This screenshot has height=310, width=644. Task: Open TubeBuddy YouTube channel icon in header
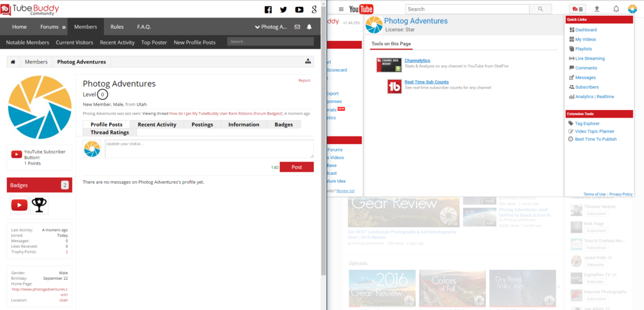coord(299,10)
